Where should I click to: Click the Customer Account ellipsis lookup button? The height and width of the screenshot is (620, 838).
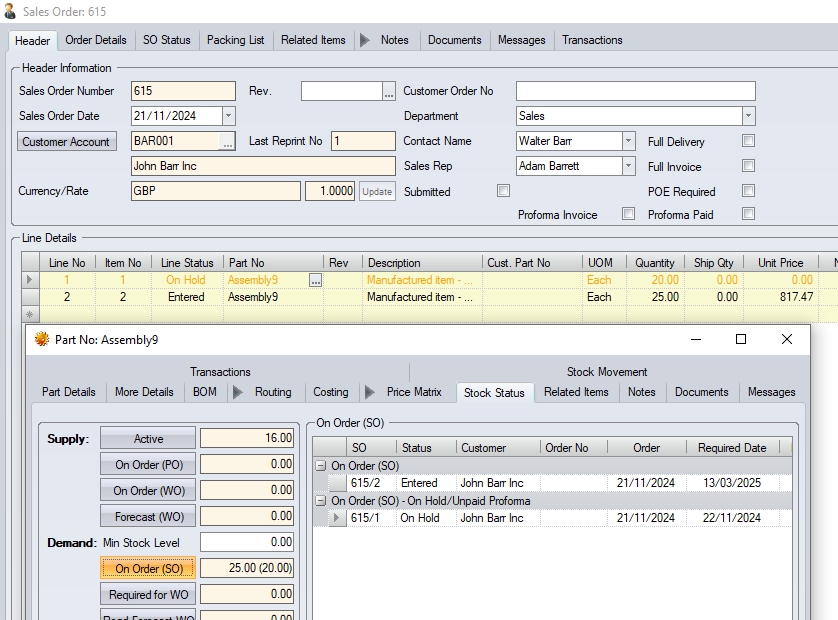228,142
